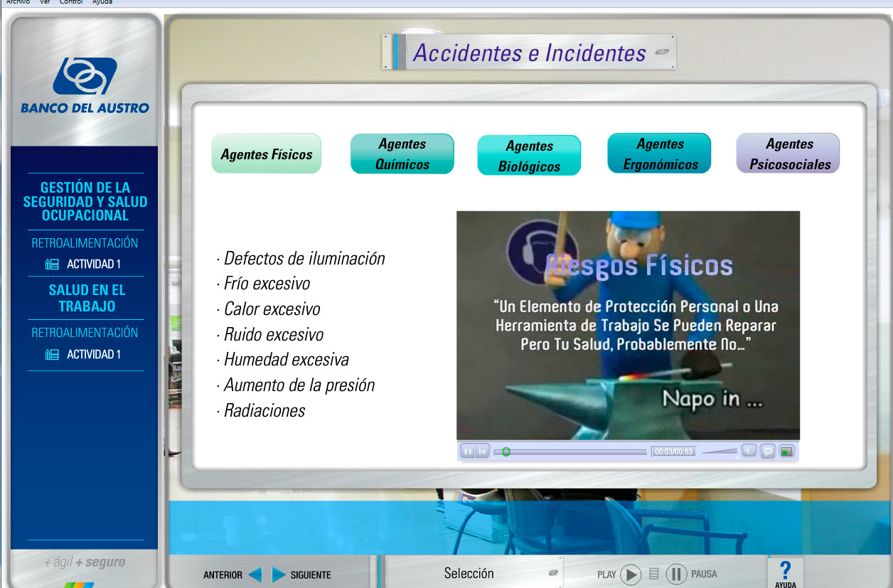This screenshot has width=893, height=588.
Task: Click the list icon between Play and Pausa
Action: click(654, 574)
